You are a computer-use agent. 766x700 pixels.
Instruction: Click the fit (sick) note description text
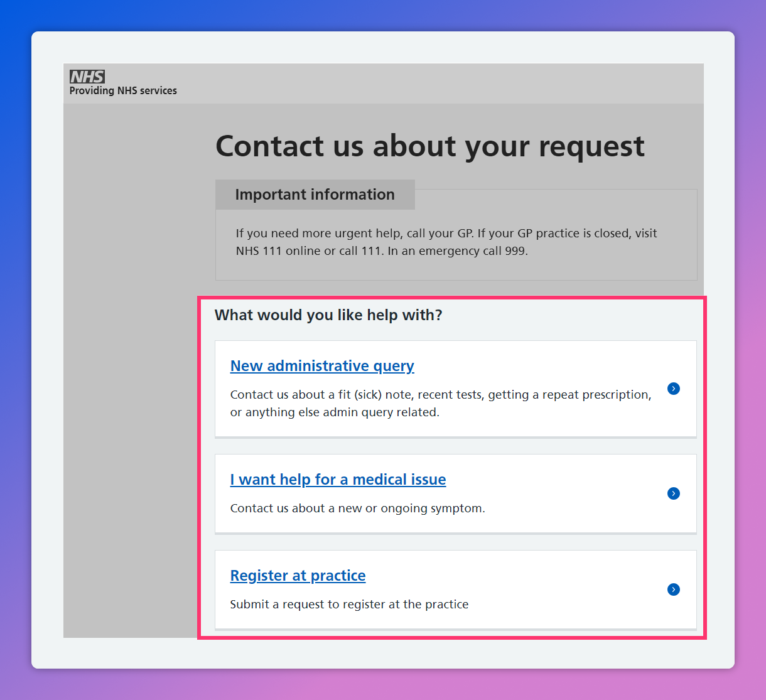440,395
